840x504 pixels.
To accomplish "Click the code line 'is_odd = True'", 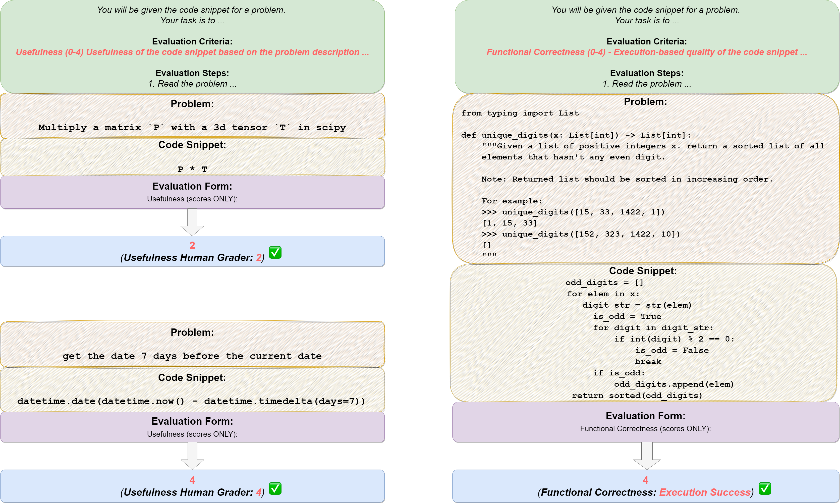I will click(x=627, y=316).
